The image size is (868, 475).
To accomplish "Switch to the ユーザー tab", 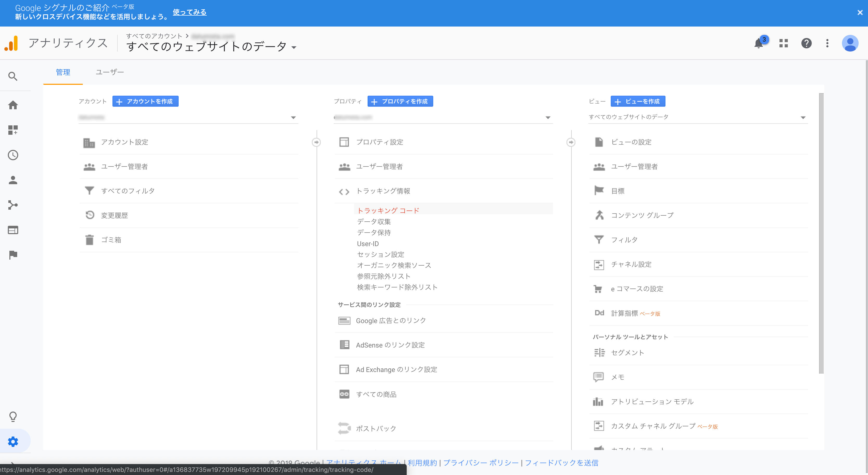I will tap(110, 72).
